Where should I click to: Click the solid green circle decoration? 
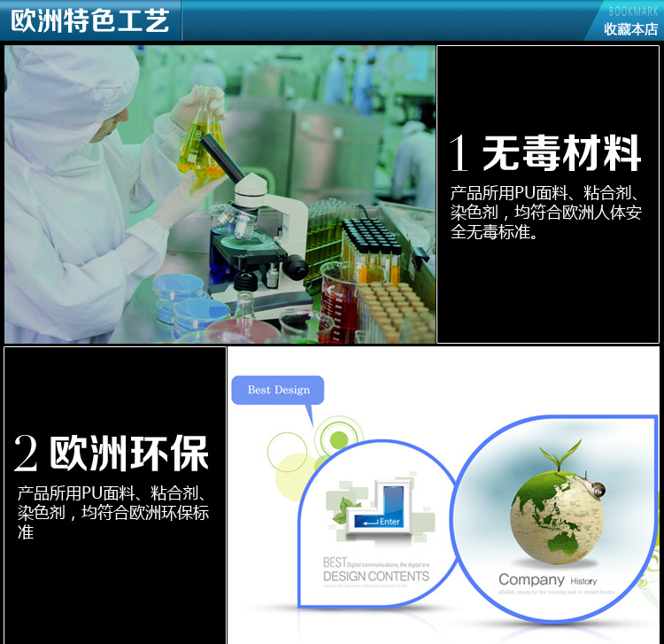tap(339, 439)
